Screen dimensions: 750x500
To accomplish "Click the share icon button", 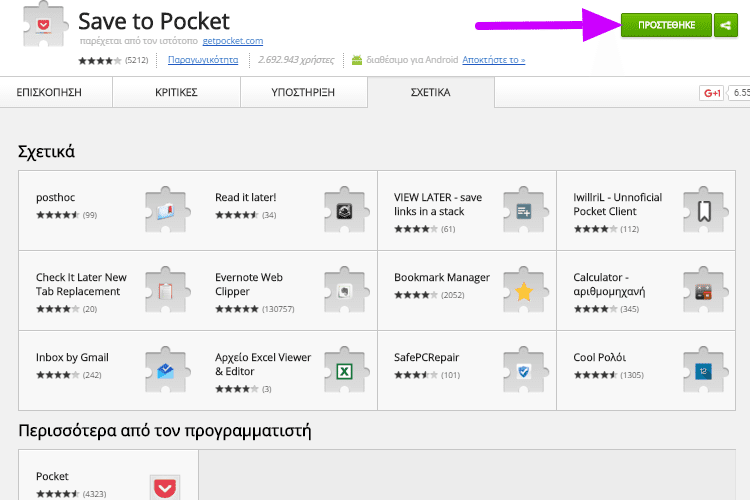I will tap(725, 25).
